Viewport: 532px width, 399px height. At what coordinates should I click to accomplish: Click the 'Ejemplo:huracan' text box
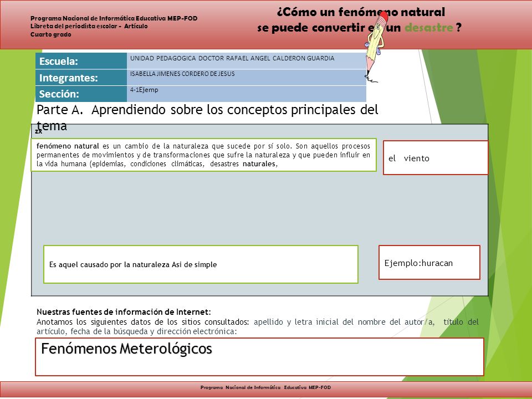pyautogui.click(x=429, y=263)
